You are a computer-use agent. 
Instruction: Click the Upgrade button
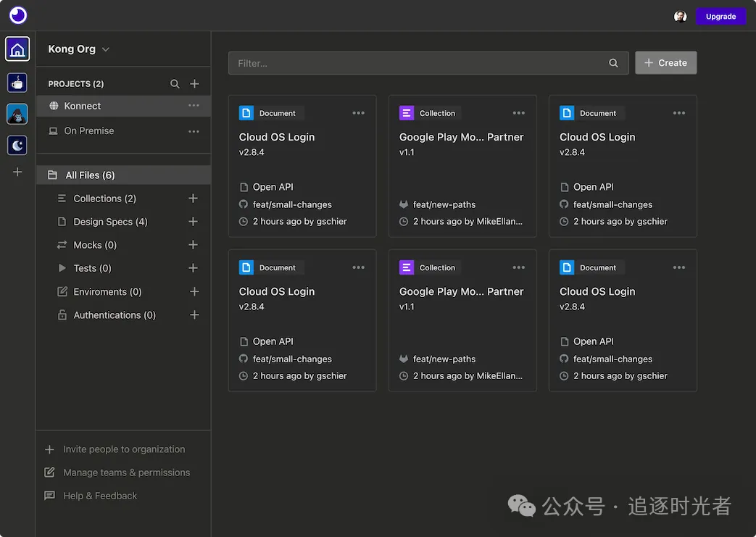(720, 17)
